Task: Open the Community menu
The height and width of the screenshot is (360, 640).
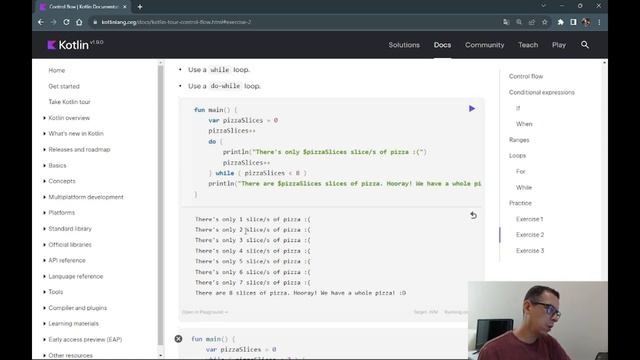Action: [x=484, y=45]
